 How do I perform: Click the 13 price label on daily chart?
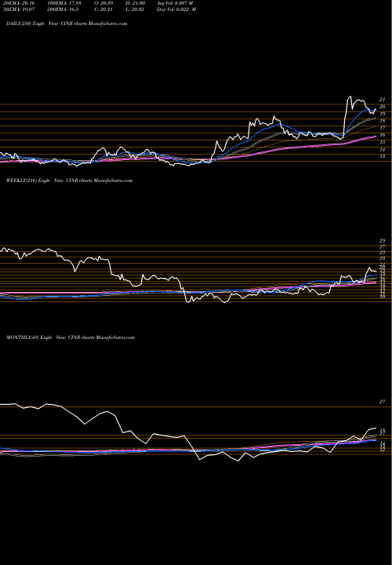click(383, 156)
